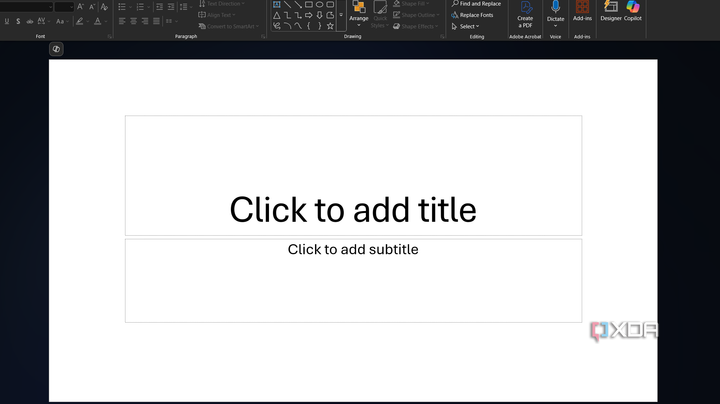
Task: Select the 5-point Star shape
Action: [x=330, y=26]
